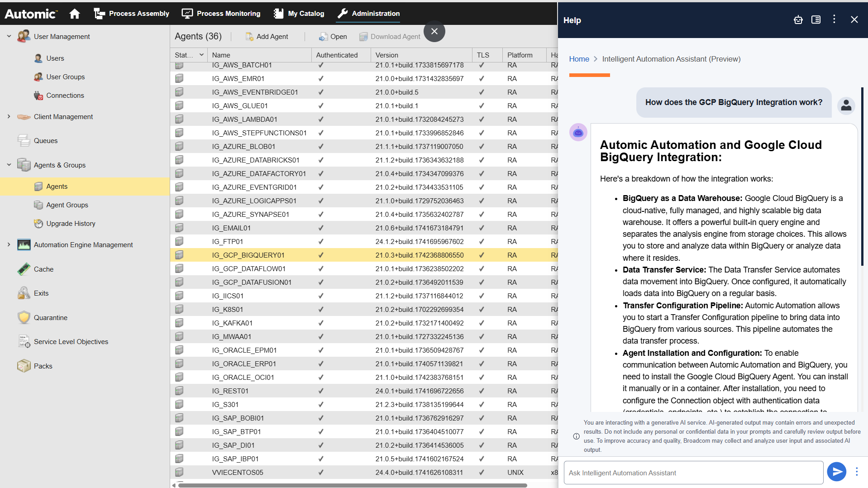Send message with the arrow button
Viewport: 868px width, 488px height.
point(836,472)
